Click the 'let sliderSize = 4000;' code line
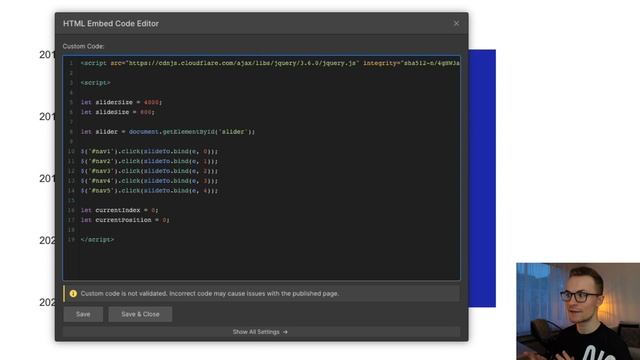Screen dimensions: 640x360 [122, 102]
